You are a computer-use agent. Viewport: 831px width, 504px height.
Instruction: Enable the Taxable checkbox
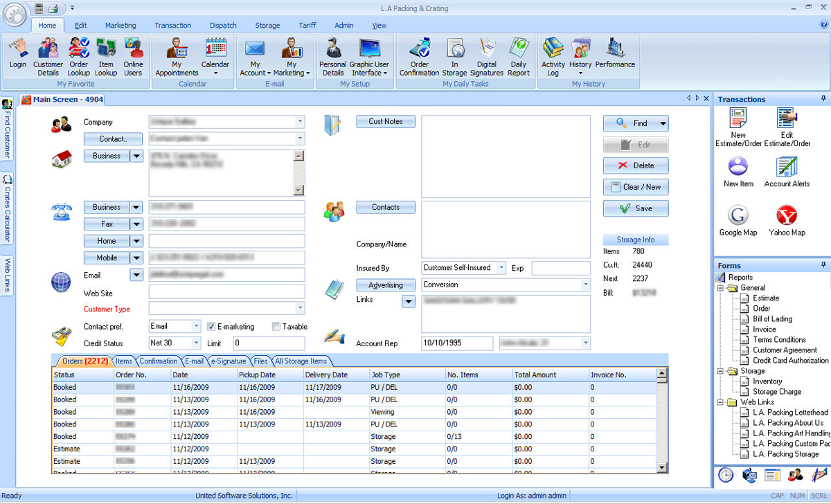[x=276, y=326]
